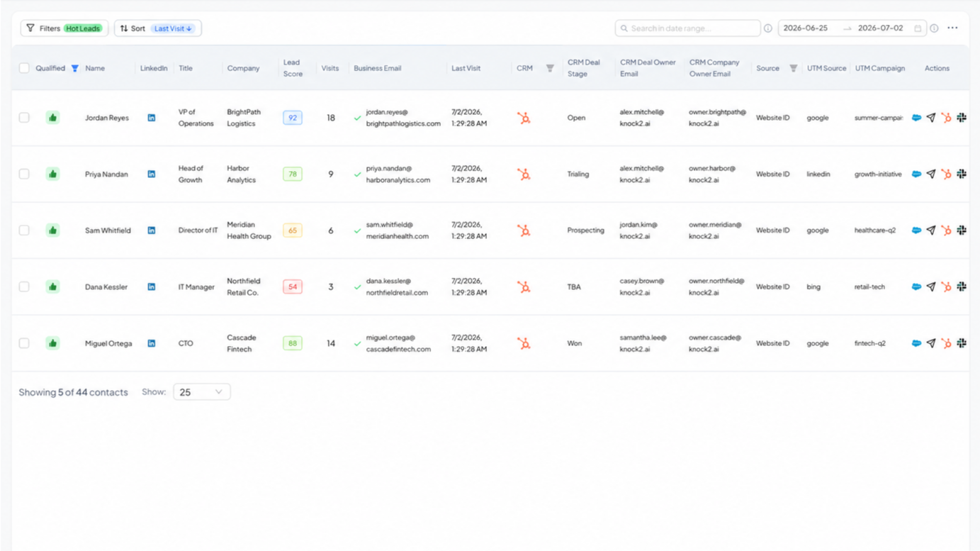Click end date 2026-07-02 field
This screenshot has width=980, height=551.
(x=881, y=28)
